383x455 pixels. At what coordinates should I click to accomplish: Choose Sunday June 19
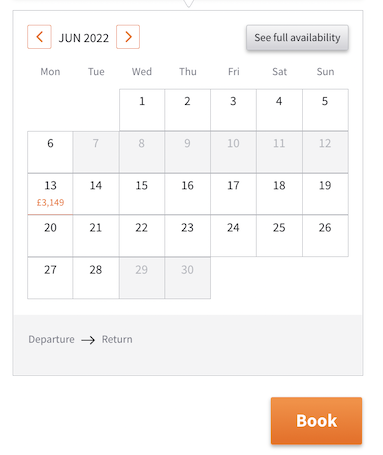325,194
